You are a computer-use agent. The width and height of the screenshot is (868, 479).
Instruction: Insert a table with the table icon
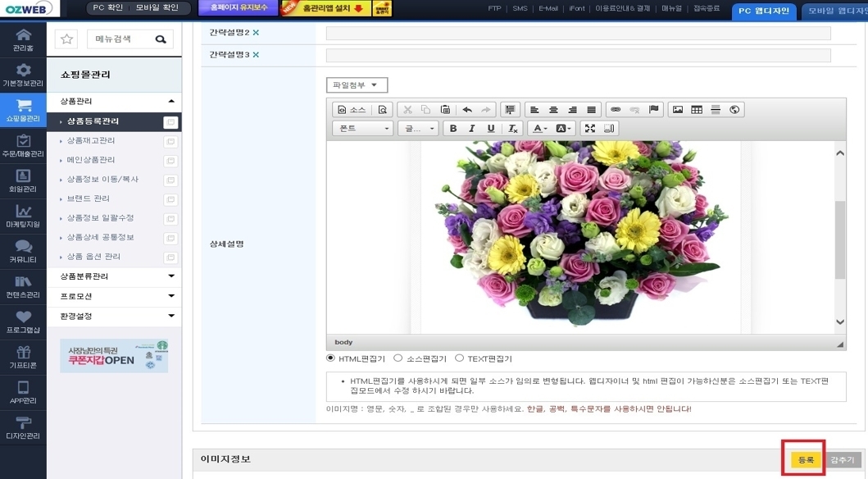pos(697,110)
